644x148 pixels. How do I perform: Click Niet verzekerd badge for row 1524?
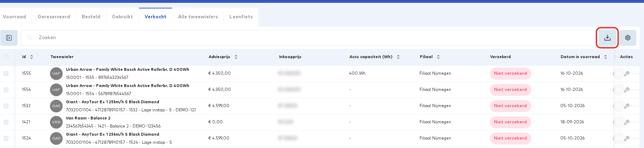click(x=510, y=138)
